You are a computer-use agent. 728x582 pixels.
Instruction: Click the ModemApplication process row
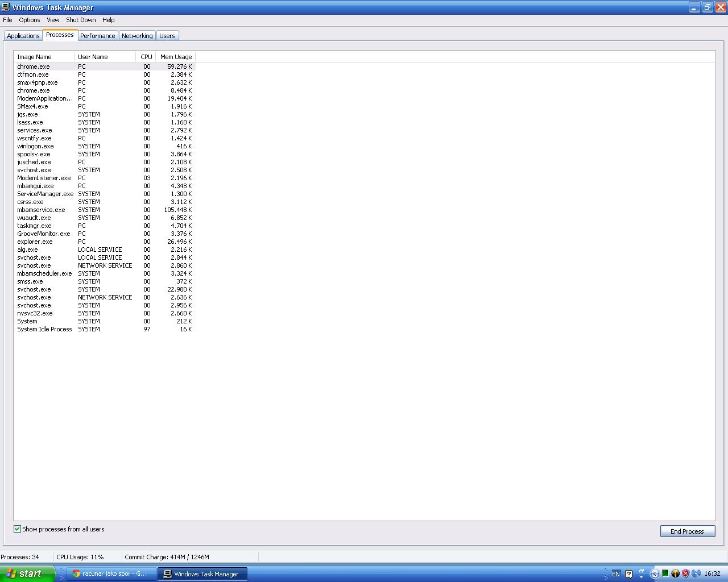point(105,98)
